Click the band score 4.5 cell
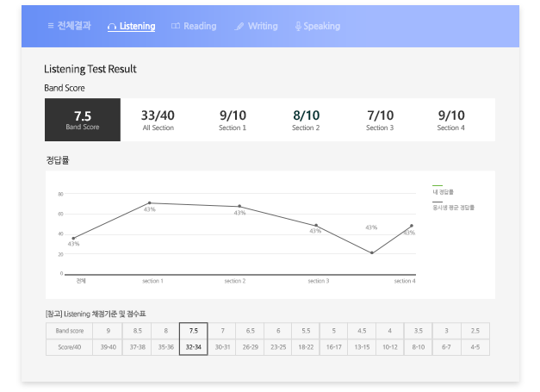540x392 pixels. click(362, 331)
